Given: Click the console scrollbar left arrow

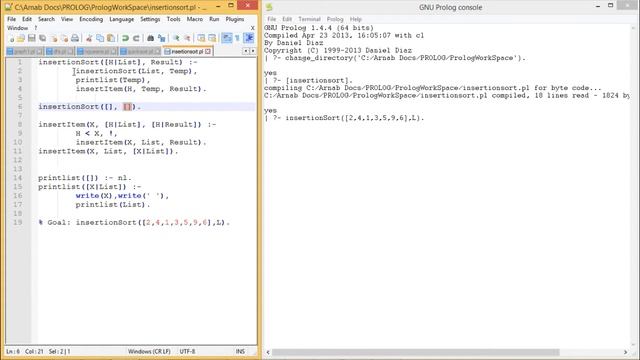Looking at the screenshot, I should point(268,352).
